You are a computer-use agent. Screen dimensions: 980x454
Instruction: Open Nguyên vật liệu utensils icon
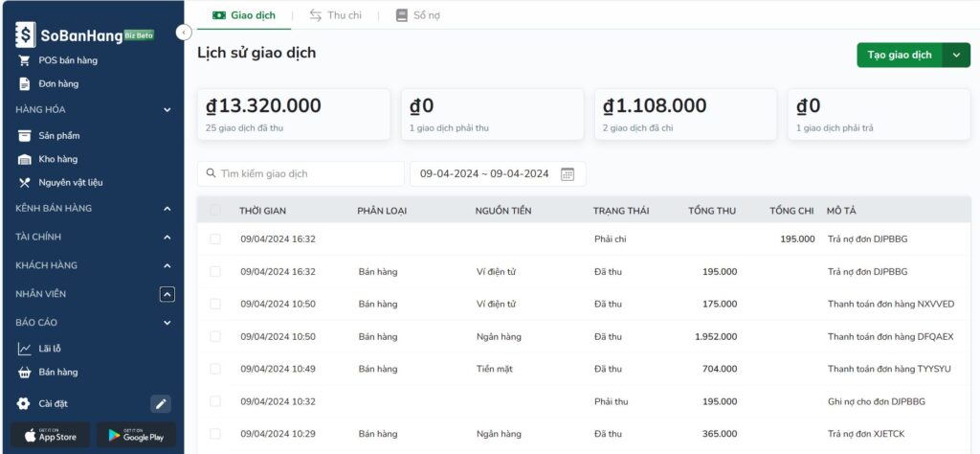pyautogui.click(x=24, y=183)
